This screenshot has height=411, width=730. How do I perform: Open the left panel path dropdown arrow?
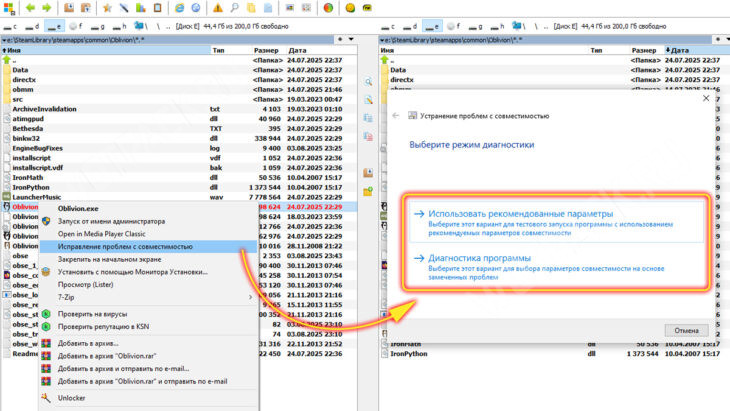(4, 40)
